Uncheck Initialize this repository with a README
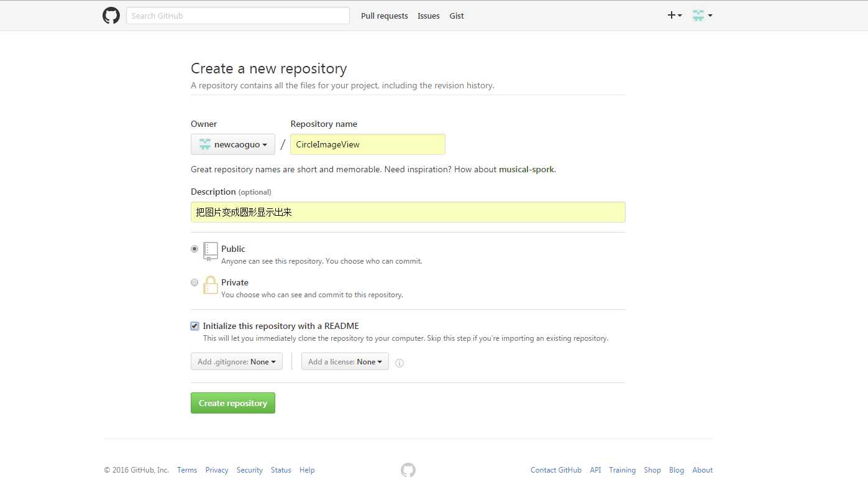 click(x=194, y=326)
